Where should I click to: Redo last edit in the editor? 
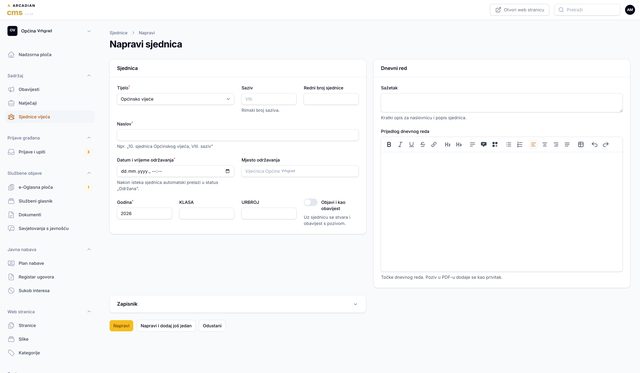pyautogui.click(x=606, y=144)
